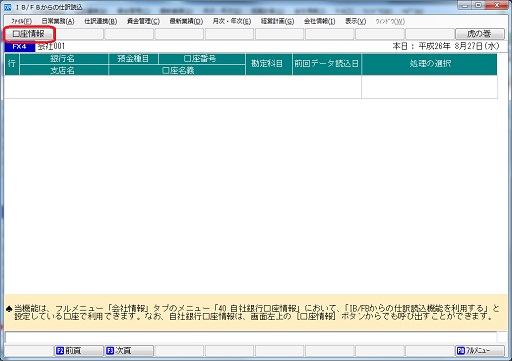Click the 支店名 column header

64,70
